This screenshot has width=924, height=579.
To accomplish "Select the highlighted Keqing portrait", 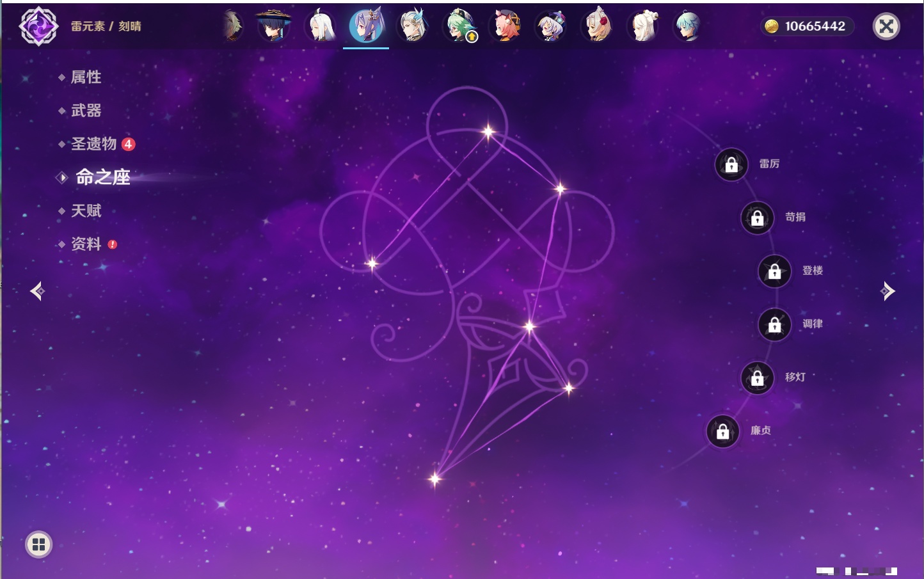I will tap(366, 26).
